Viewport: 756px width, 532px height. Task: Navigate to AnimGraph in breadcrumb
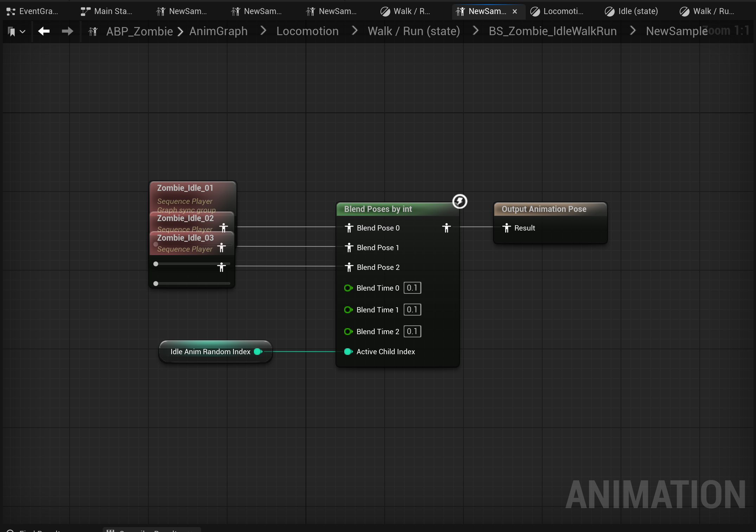tap(218, 31)
